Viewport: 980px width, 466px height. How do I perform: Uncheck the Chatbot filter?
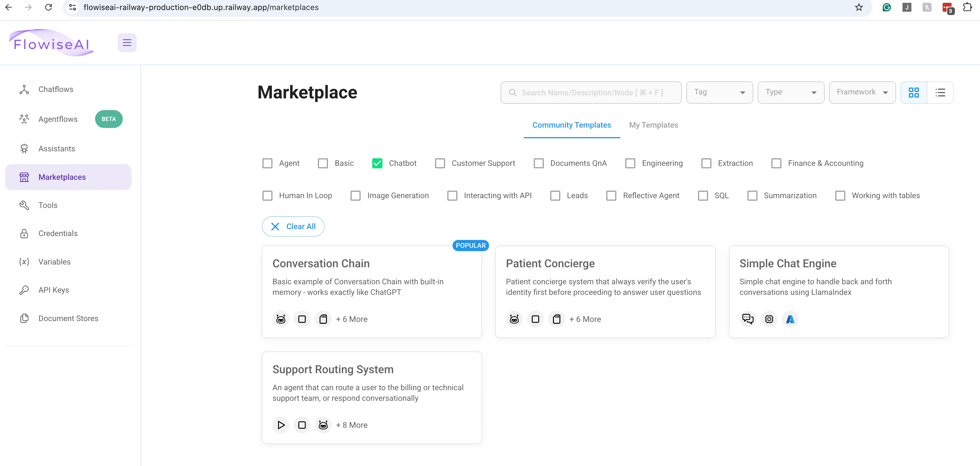pos(377,163)
